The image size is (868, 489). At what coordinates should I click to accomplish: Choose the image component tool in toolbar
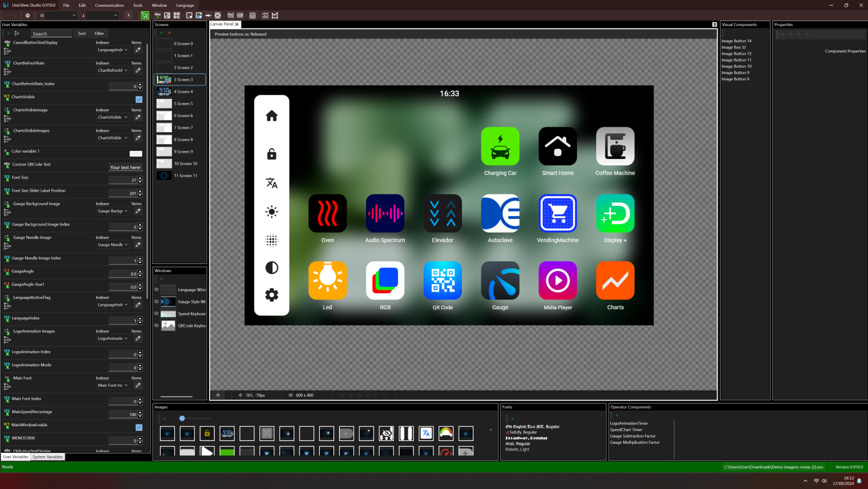coord(167,15)
